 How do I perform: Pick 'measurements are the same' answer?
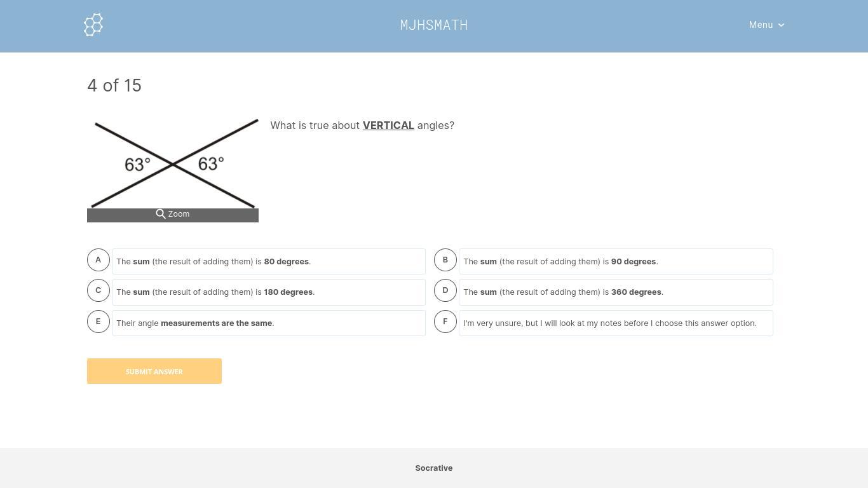[269, 323]
